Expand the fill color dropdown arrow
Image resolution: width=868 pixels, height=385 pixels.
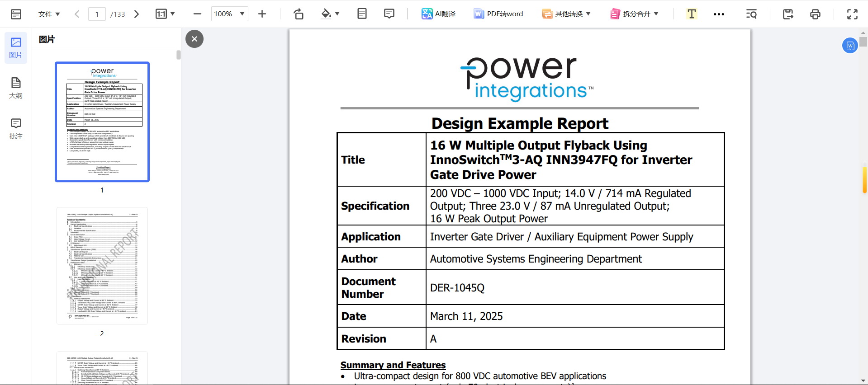coord(337,14)
